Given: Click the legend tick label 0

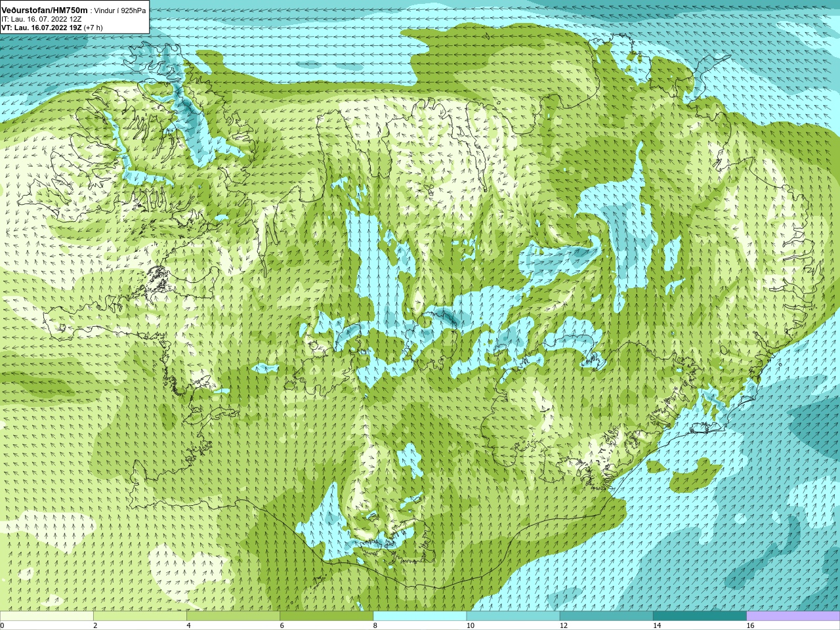Looking at the screenshot, I should pyautogui.click(x=2, y=625).
